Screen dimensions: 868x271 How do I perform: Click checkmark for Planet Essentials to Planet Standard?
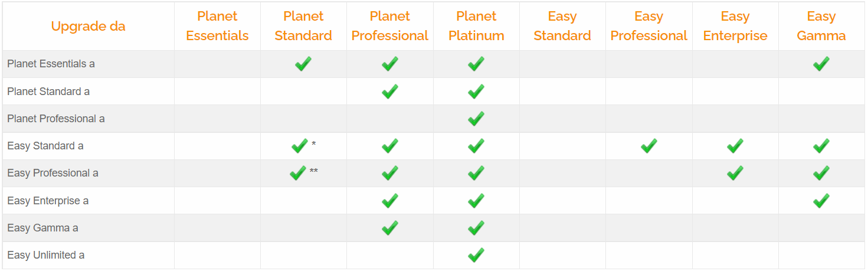click(x=303, y=64)
